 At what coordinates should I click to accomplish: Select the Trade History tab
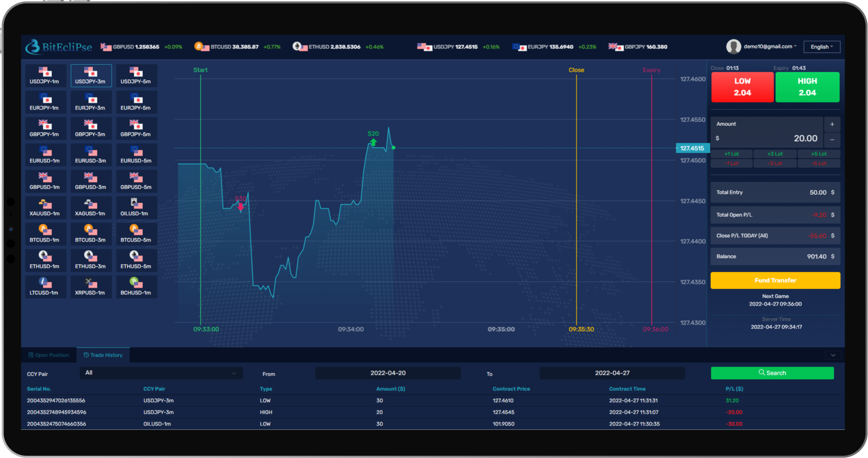[x=103, y=355]
